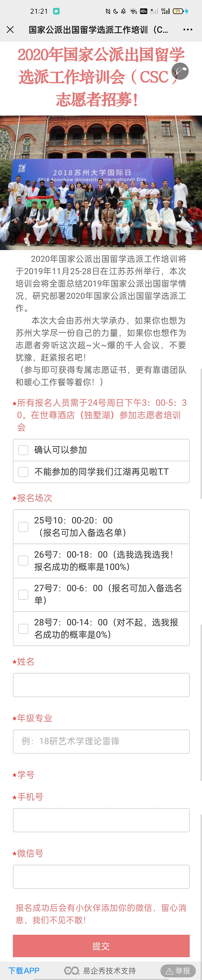Screen dimensions: 202x980
Task: Tap the battery indicator in status bar
Action: 178,11
